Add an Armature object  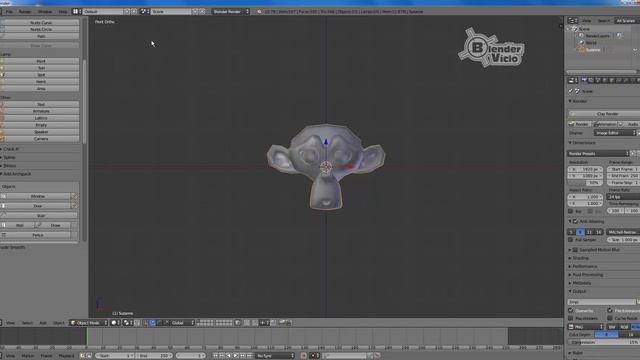pyautogui.click(x=41, y=111)
